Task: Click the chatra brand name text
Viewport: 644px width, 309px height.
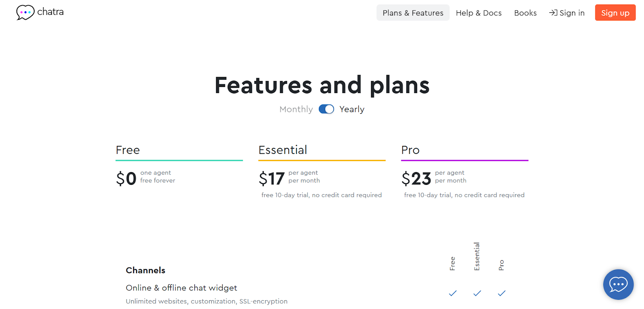Action: 50,12
